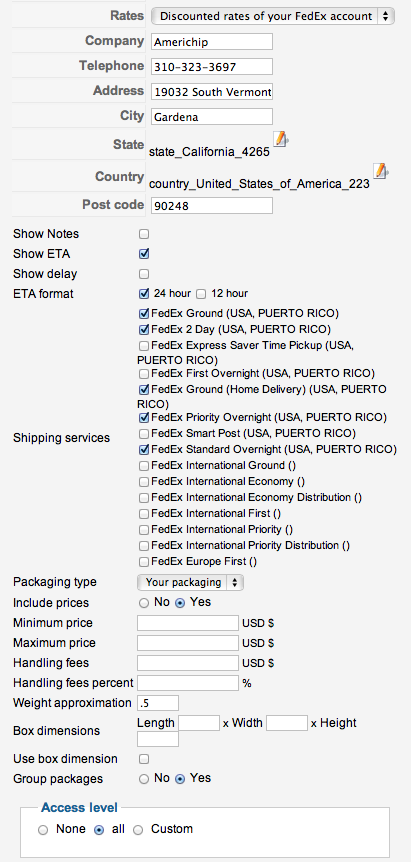This screenshot has height=862, width=411.
Task: Click the edit icon next to Country
Action: [x=381, y=171]
